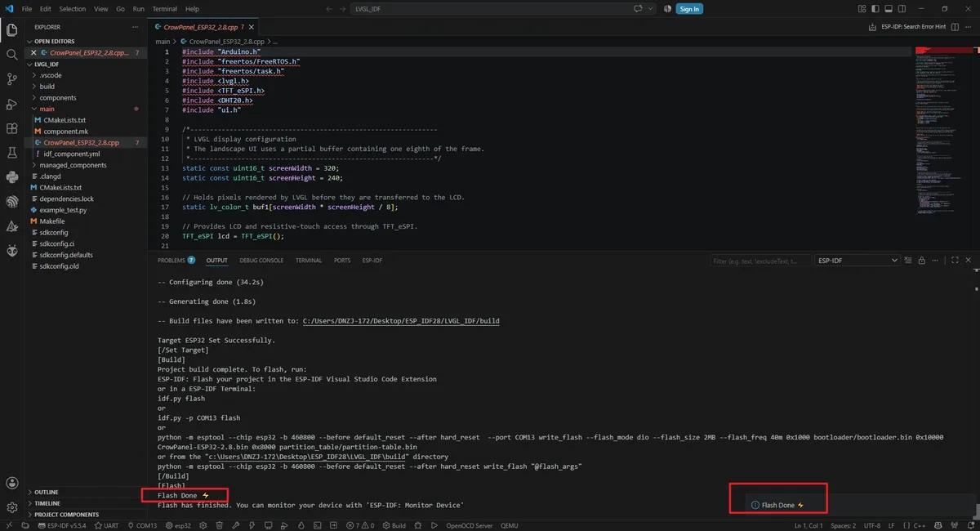This screenshot has width=980, height=531.
Task: Open sdkconfig.defaults file
Action: [66, 255]
